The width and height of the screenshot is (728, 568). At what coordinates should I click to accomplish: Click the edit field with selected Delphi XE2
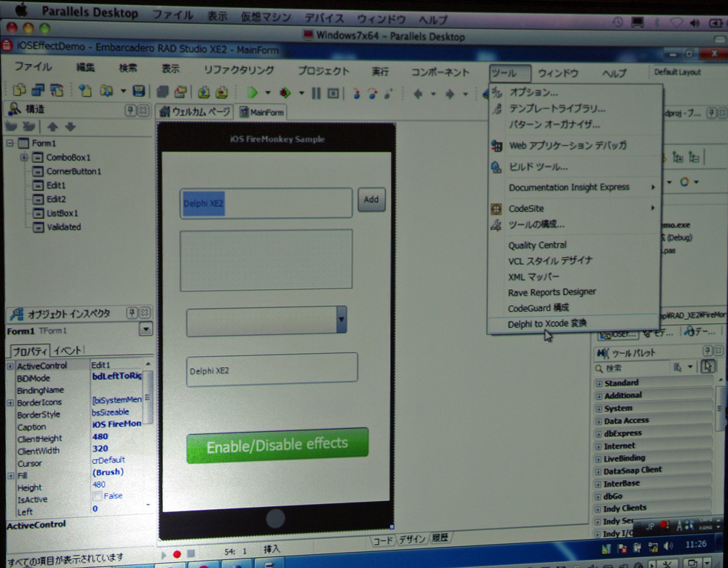tap(266, 203)
